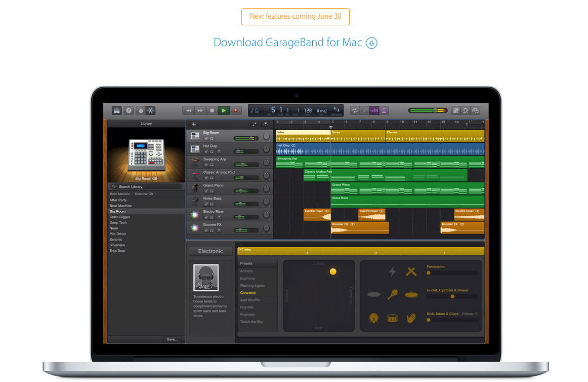Select Crate Digger in Library list

[x=119, y=217]
